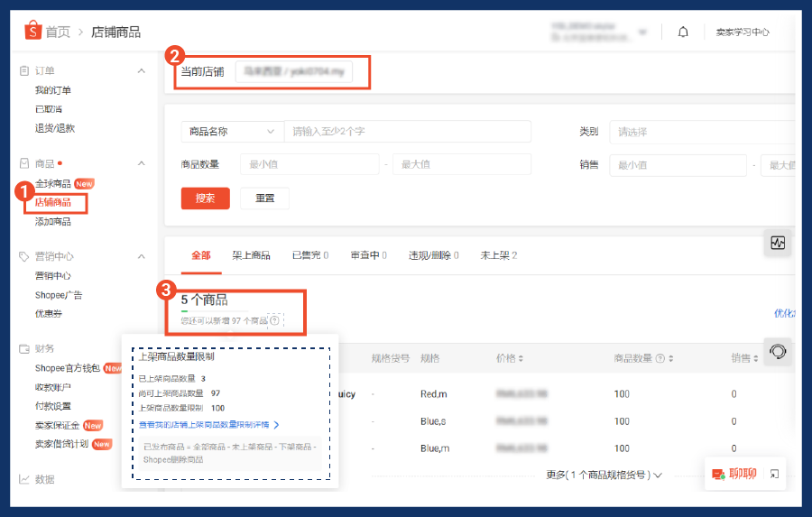812x517 pixels.
Task: Collapse the 营销中心 sidebar section
Action: [x=141, y=256]
